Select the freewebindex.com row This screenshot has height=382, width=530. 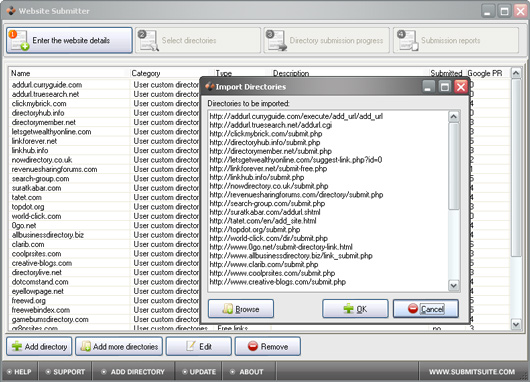(41, 310)
